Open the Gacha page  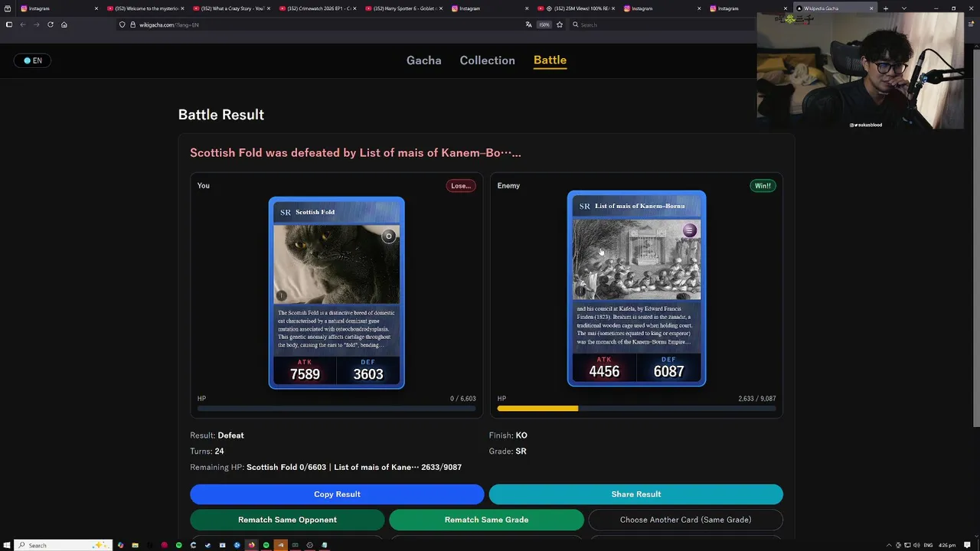[423, 60]
